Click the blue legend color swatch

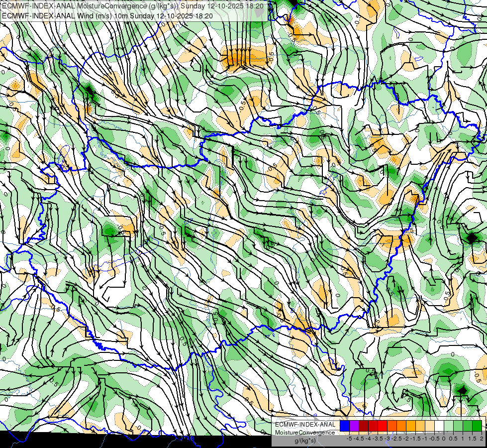(345, 426)
